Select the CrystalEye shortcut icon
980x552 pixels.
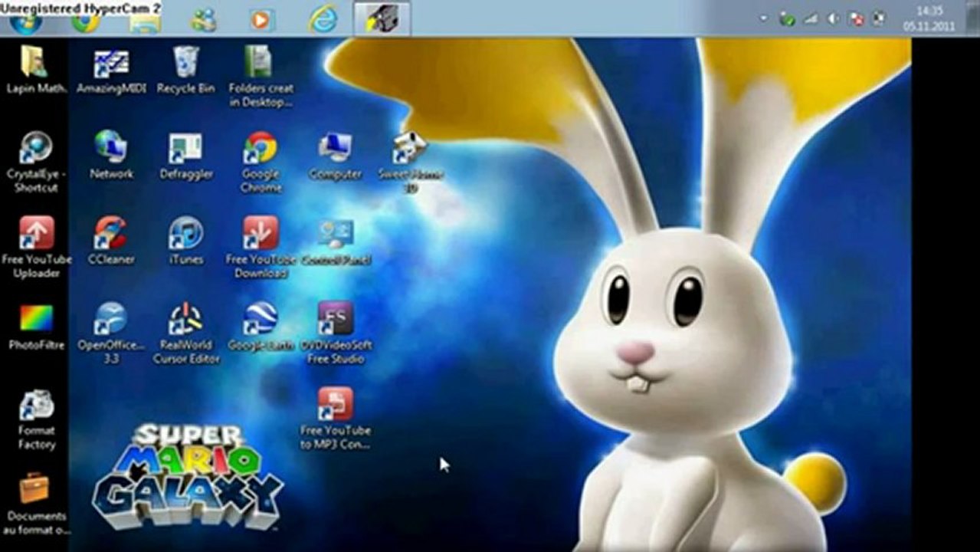(35, 162)
